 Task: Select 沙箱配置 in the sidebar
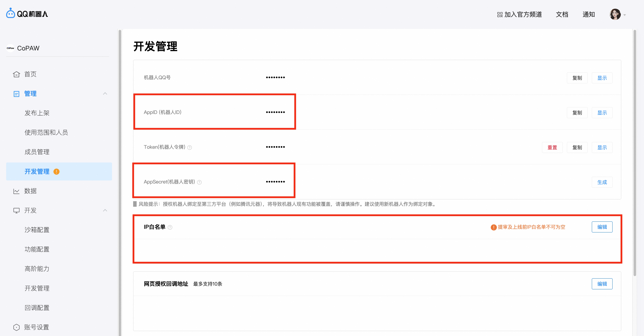point(37,230)
